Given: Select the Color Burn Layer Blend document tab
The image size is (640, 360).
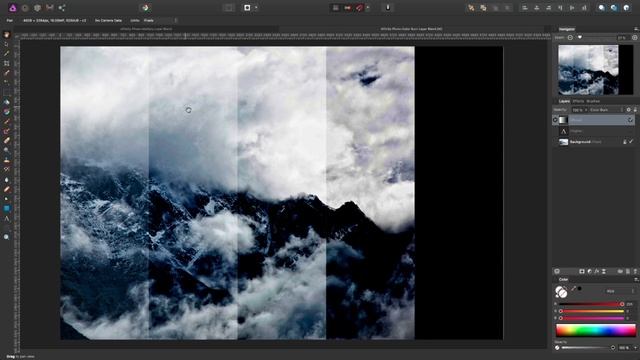Looking at the screenshot, I should 411,29.
